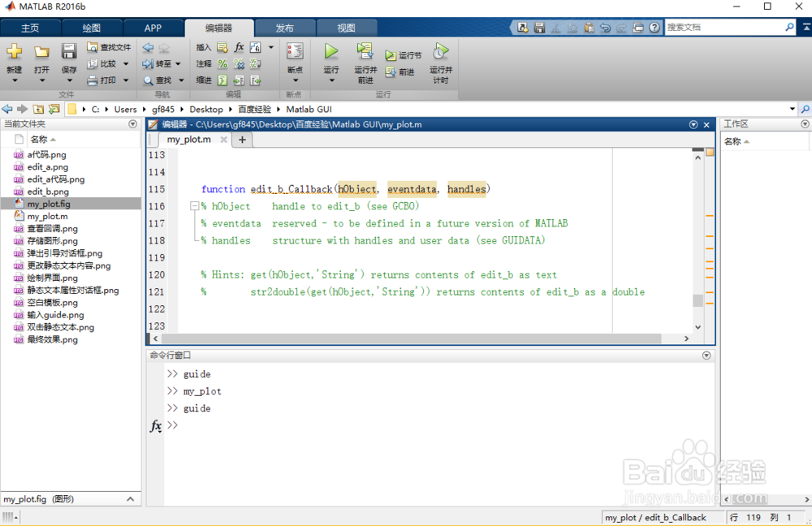Click the fx function browser in command window
Image resolution: width=812 pixels, height=526 pixels.
click(x=155, y=425)
